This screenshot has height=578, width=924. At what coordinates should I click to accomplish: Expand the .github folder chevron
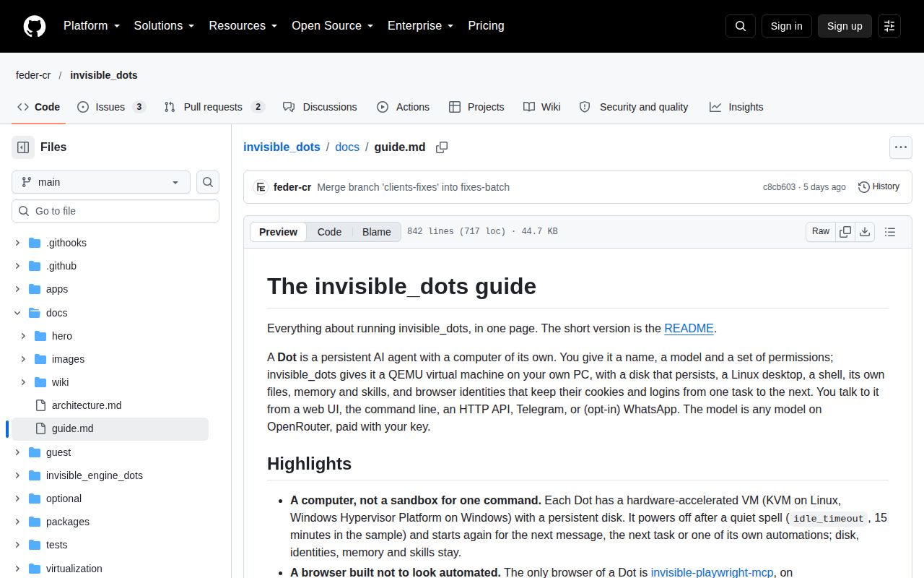(17, 266)
